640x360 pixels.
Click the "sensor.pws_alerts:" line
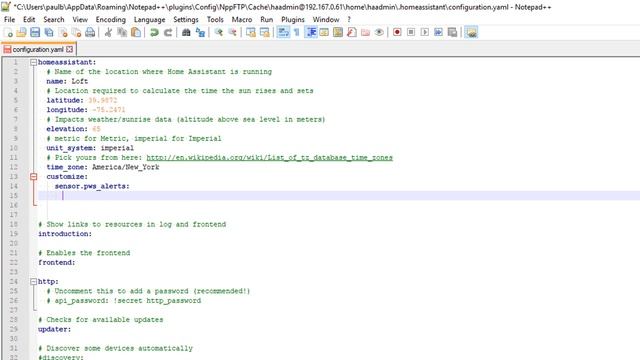pyautogui.click(x=92, y=186)
